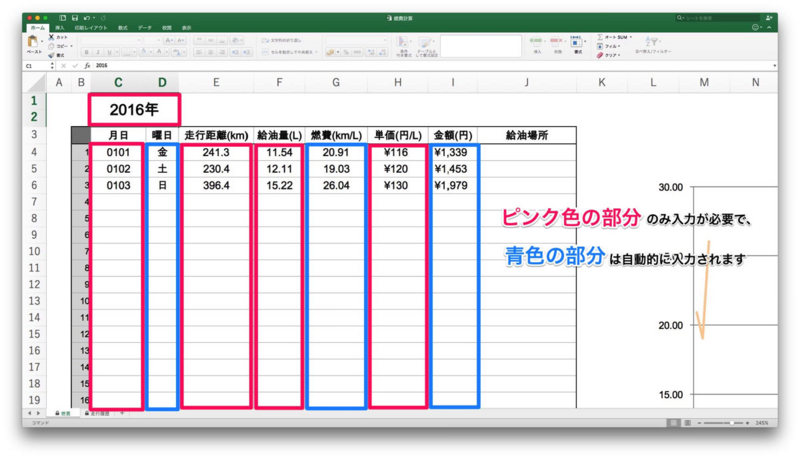Open the Fill dropdown
The width and height of the screenshot is (800, 459).
(609, 46)
